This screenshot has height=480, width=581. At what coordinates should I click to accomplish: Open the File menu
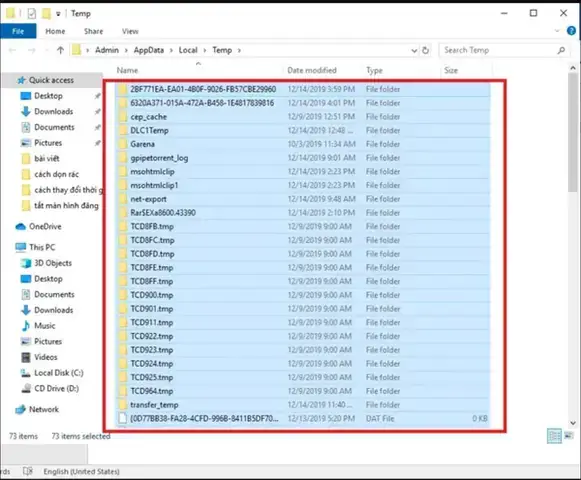pyautogui.click(x=18, y=31)
